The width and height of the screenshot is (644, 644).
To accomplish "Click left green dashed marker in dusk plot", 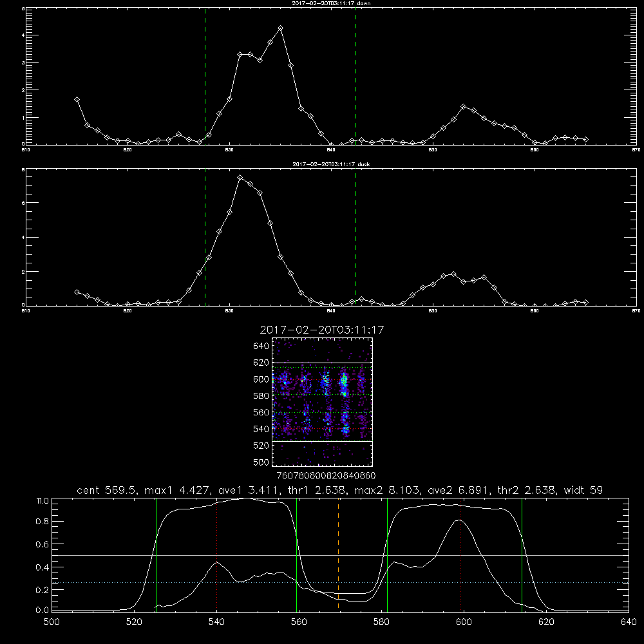I will (205, 237).
